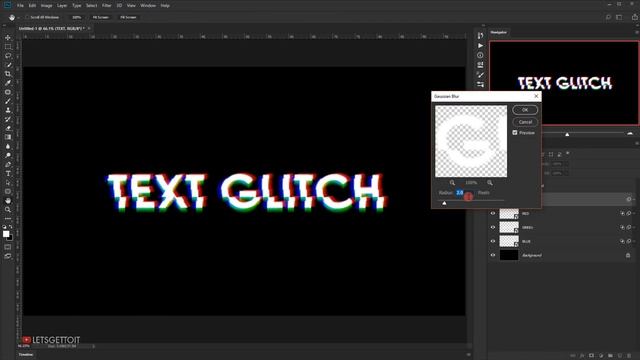Open the Adjustments sliders panel icon
Image resolution: width=640 pixels, height=360 pixels.
pyautogui.click(x=480, y=84)
